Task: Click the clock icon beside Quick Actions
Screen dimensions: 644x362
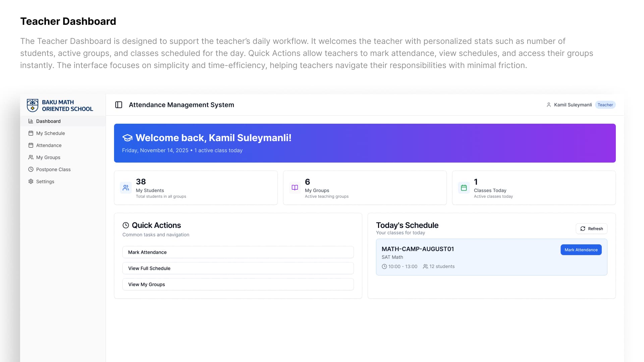Action: (x=126, y=225)
